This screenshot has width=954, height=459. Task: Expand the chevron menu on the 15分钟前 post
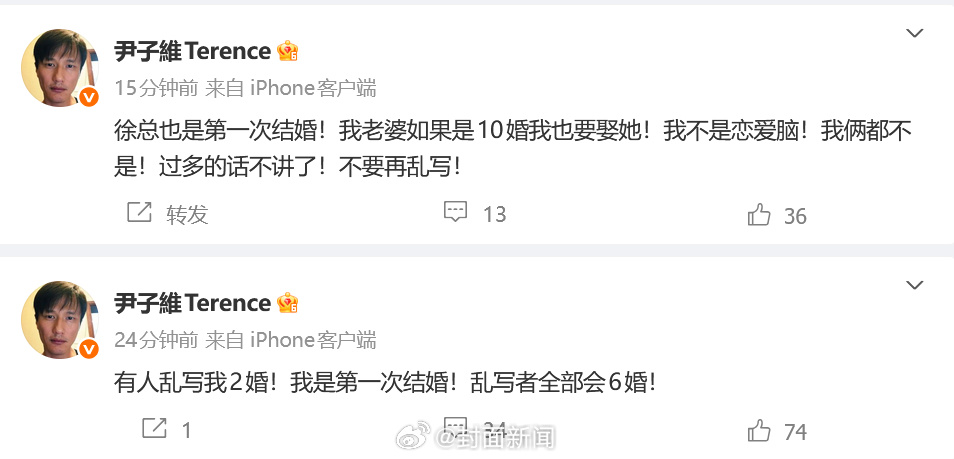coord(914,34)
